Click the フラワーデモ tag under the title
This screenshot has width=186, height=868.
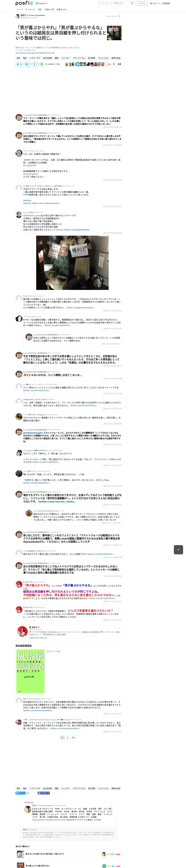point(35,58)
